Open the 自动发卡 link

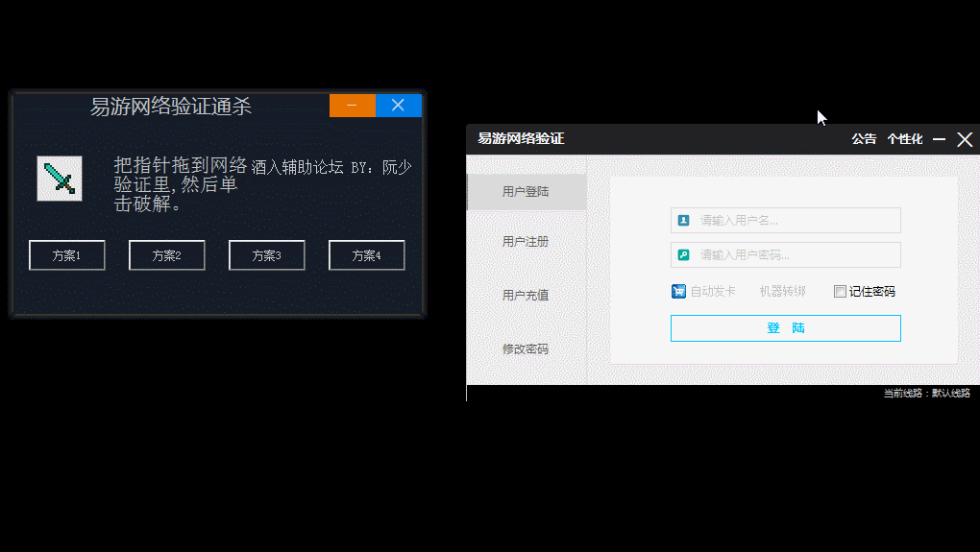[x=713, y=292]
